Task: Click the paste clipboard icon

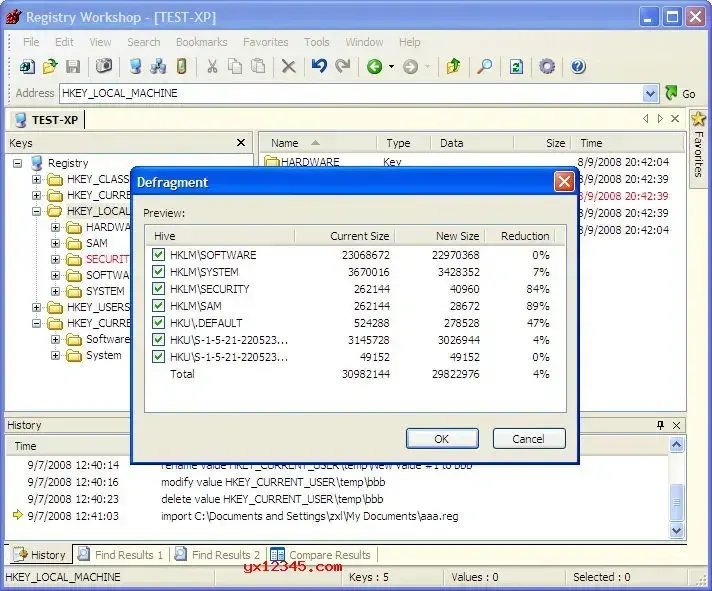Action: coord(258,67)
